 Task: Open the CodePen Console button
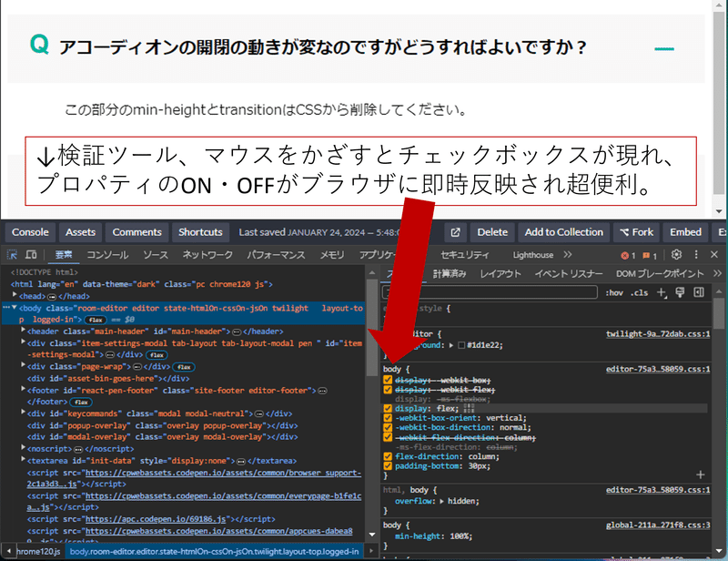[x=30, y=232]
